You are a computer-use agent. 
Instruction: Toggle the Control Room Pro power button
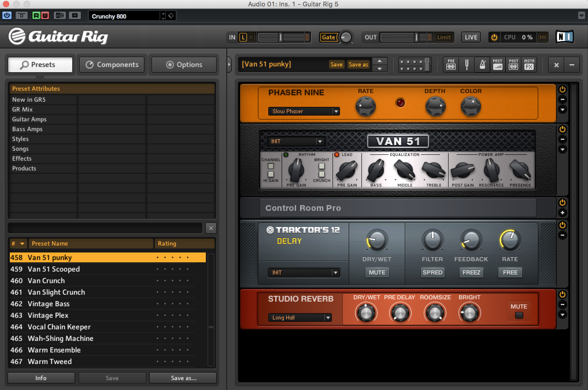562,203
